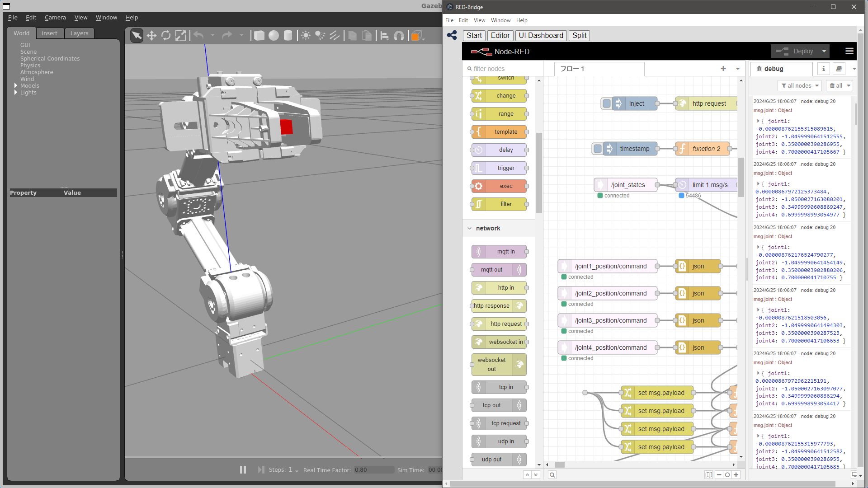Open the Node-RED hamburger menu
Viewport: 868px width, 488px height.
click(849, 52)
